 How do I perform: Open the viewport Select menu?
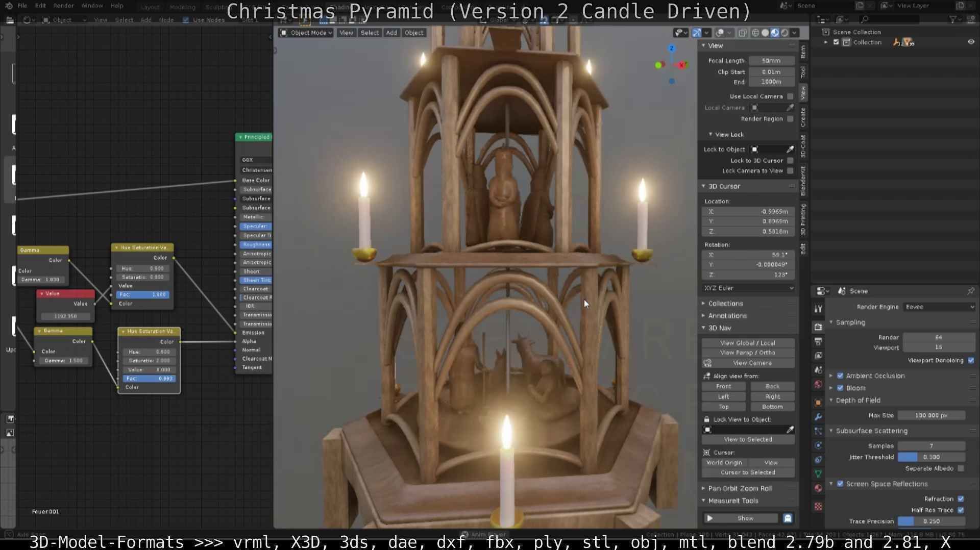click(370, 33)
